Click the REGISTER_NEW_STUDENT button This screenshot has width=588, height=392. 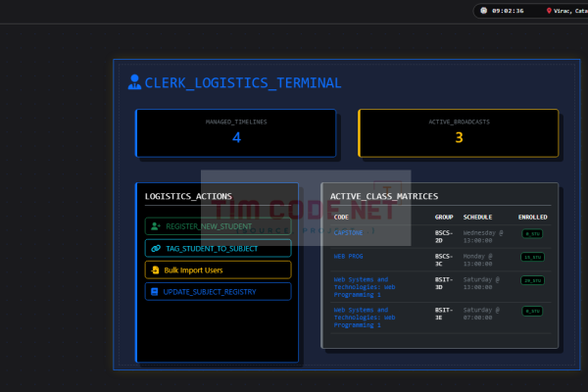click(x=218, y=226)
